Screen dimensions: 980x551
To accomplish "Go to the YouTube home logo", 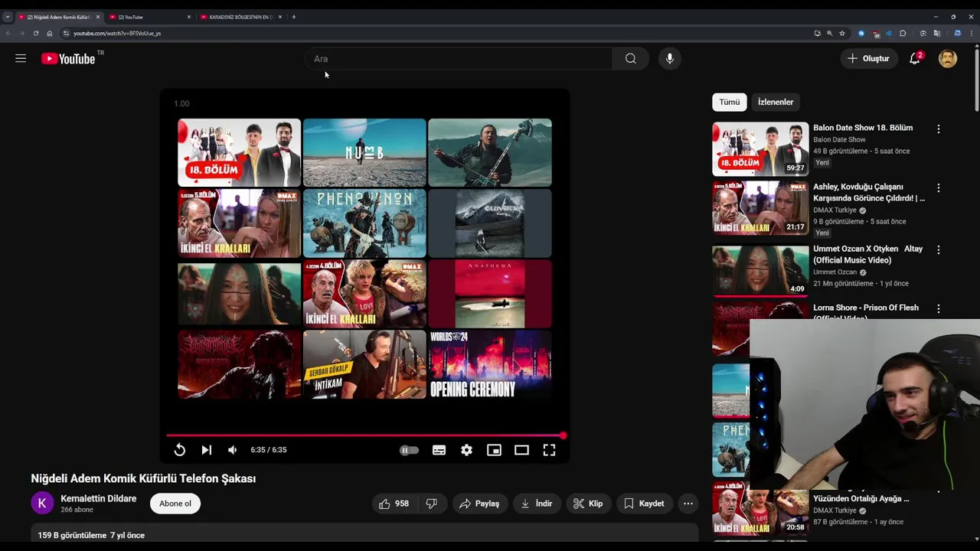I will pyautogui.click(x=68, y=59).
